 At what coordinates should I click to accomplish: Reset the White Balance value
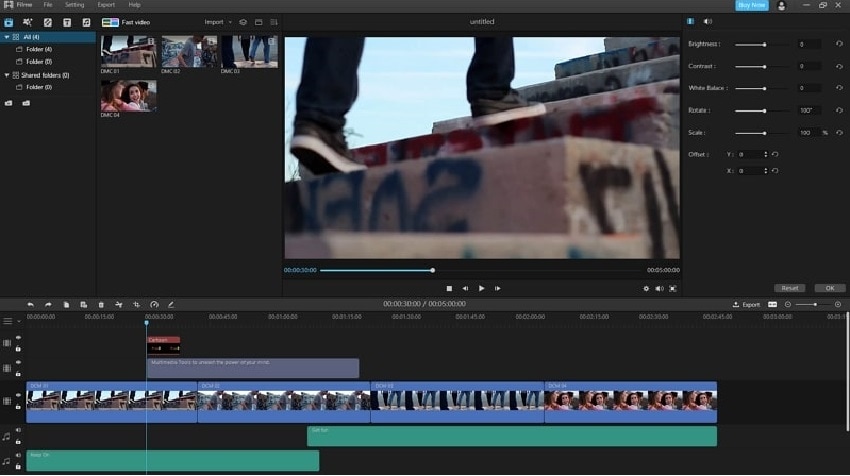click(x=839, y=88)
